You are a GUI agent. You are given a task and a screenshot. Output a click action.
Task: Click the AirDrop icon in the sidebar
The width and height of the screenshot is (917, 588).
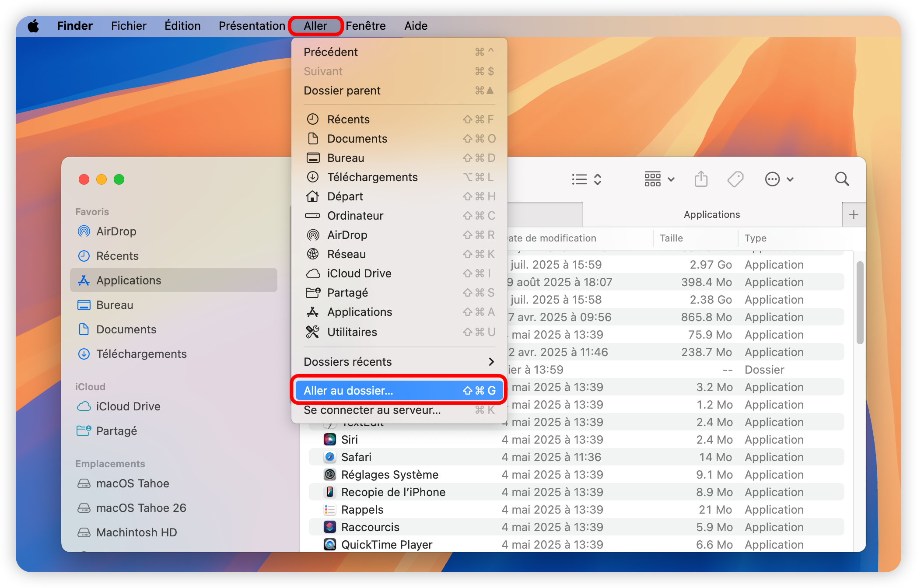coord(84,231)
